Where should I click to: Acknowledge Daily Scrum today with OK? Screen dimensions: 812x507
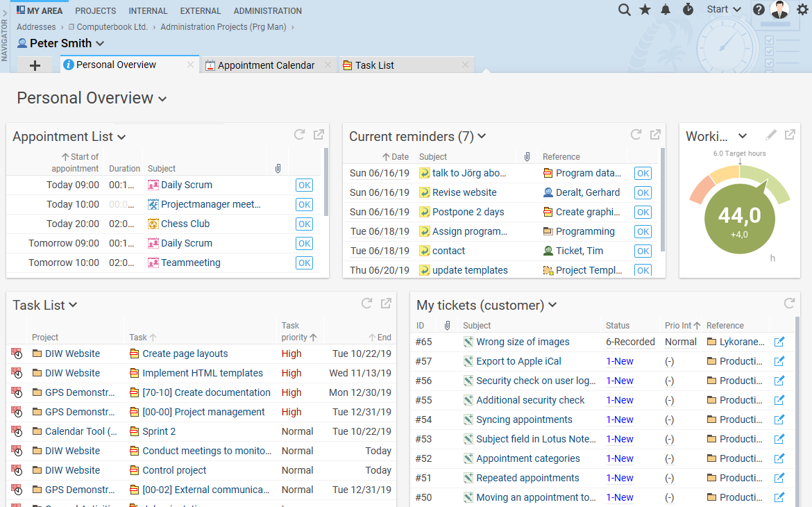tap(305, 185)
